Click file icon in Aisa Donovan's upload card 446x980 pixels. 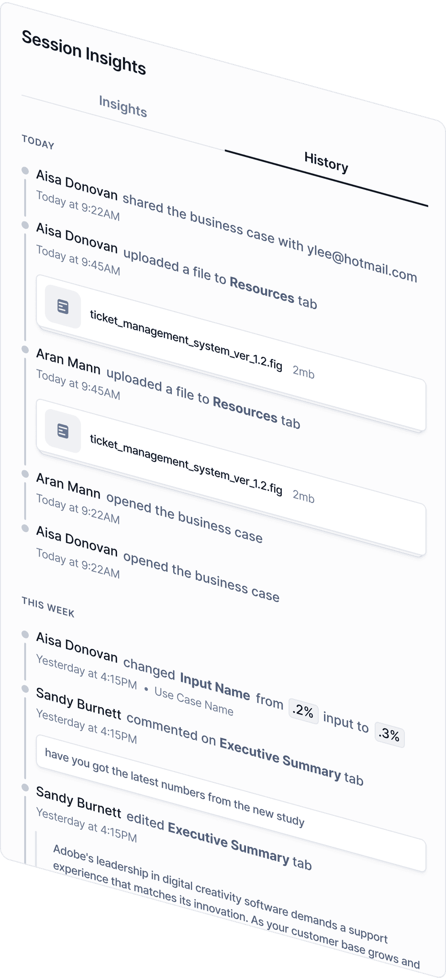click(63, 306)
